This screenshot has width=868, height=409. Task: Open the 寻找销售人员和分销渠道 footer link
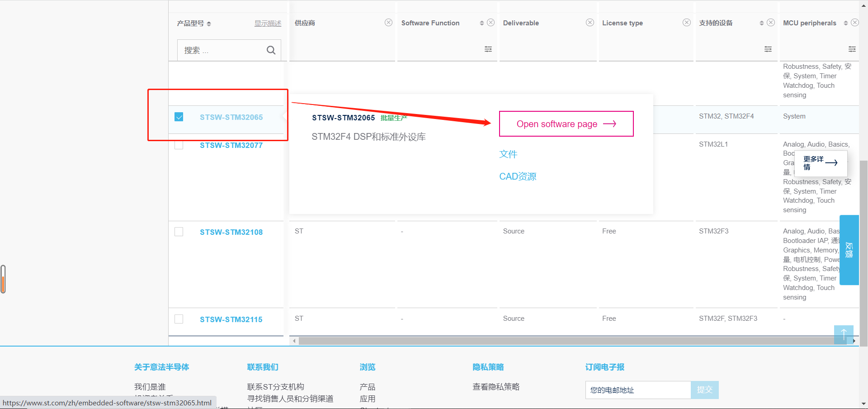click(290, 399)
